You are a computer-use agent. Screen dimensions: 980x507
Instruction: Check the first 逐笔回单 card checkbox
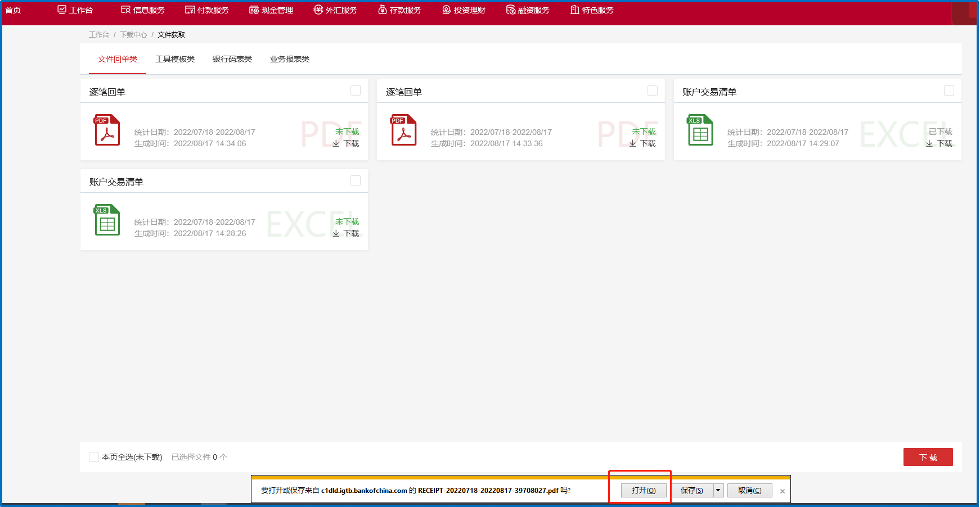(x=356, y=90)
